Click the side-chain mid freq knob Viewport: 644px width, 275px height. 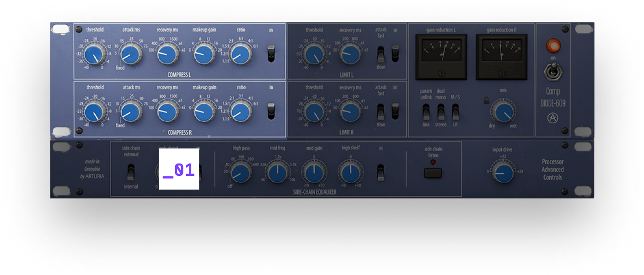[x=278, y=173]
